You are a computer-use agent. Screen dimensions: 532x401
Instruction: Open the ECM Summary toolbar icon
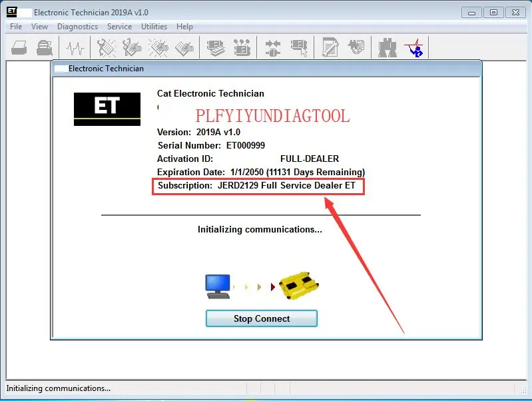216,48
